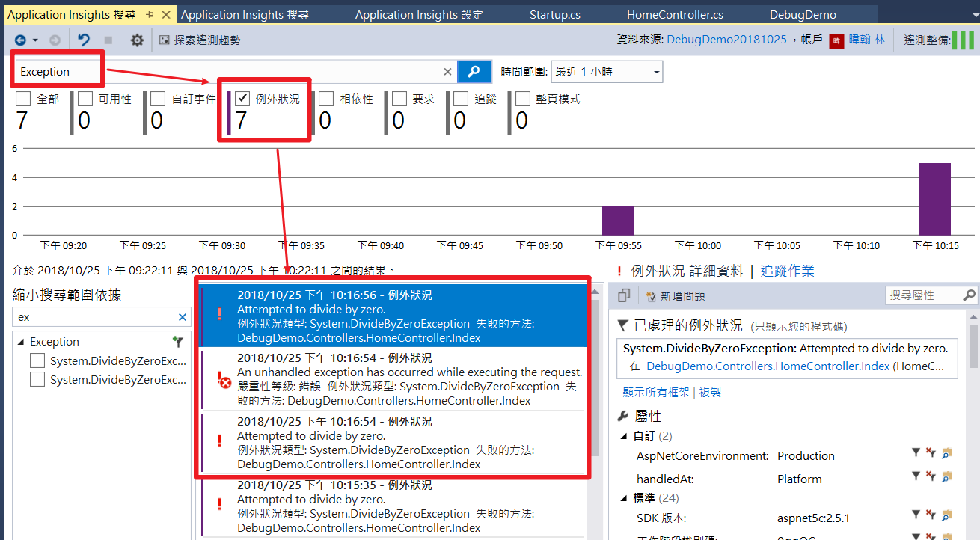Click the purple chart bar at 下午 09:55
This screenshot has width=980, height=540.
[618, 221]
